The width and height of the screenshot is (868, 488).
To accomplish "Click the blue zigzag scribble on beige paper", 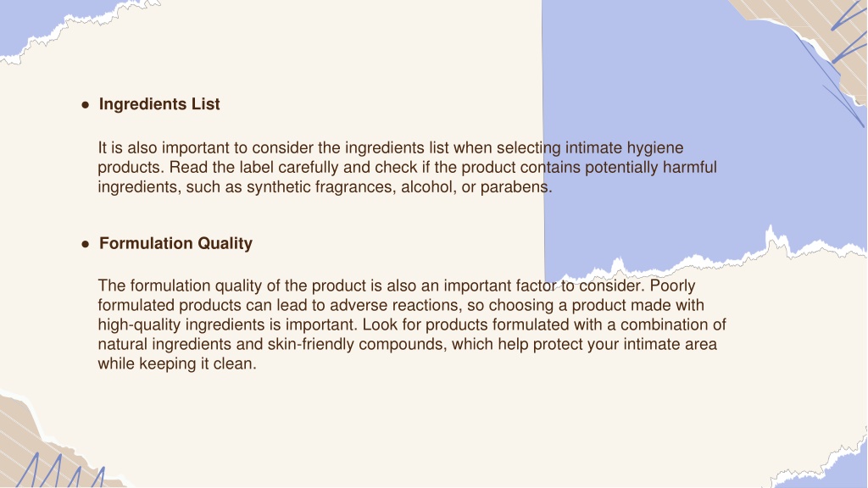I will point(60,470).
